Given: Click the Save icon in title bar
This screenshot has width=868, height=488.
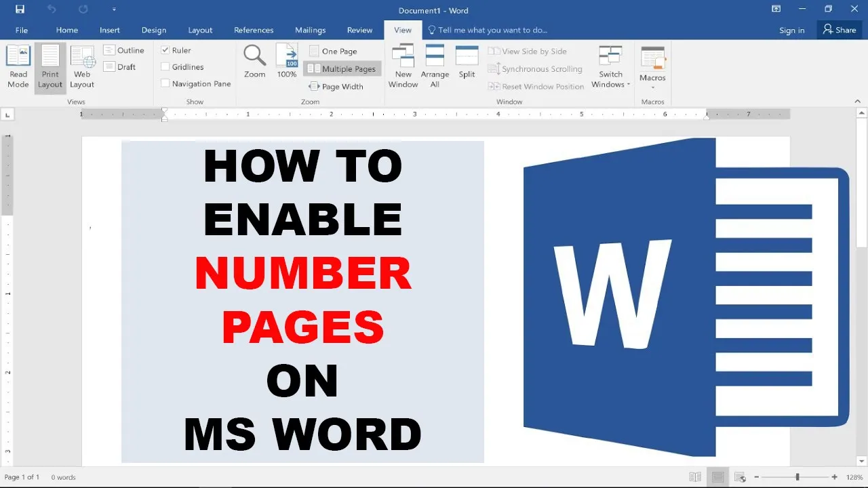Looking at the screenshot, I should click(x=20, y=9).
